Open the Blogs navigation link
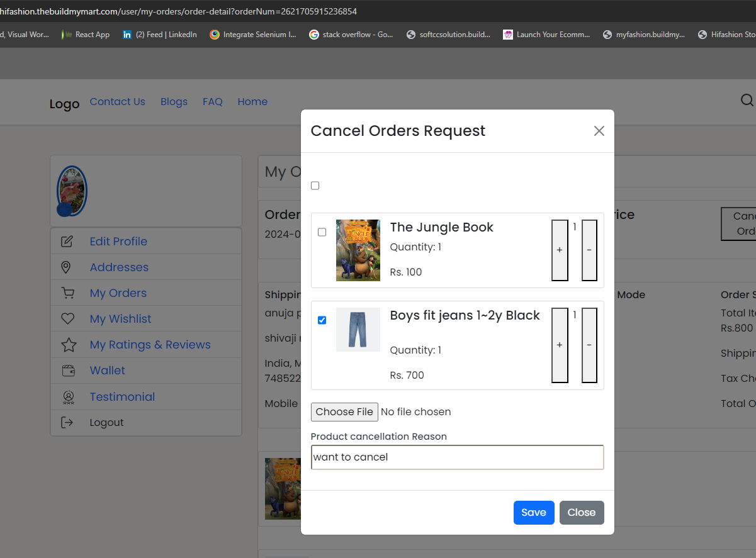 click(x=174, y=102)
